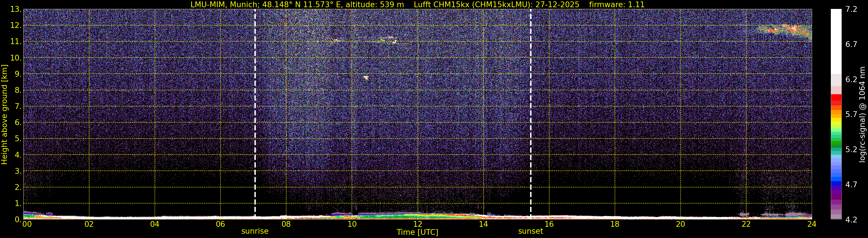Click 'Lufft CHM15kx (CHM15kxLMU)' in the title

[x=473, y=5]
